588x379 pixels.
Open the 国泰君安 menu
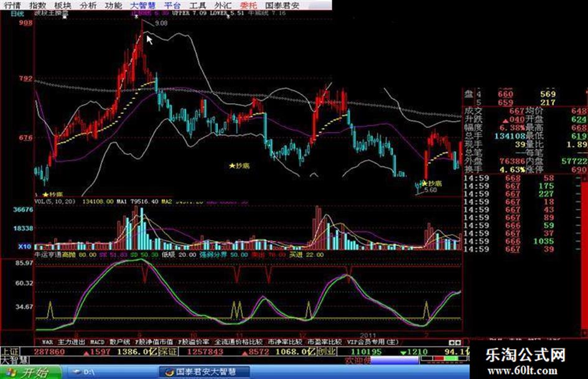point(282,5)
